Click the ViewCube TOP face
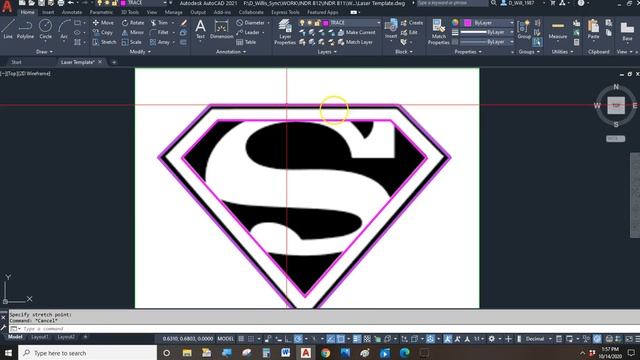Image resolution: width=640 pixels, height=360 pixels. (x=616, y=105)
